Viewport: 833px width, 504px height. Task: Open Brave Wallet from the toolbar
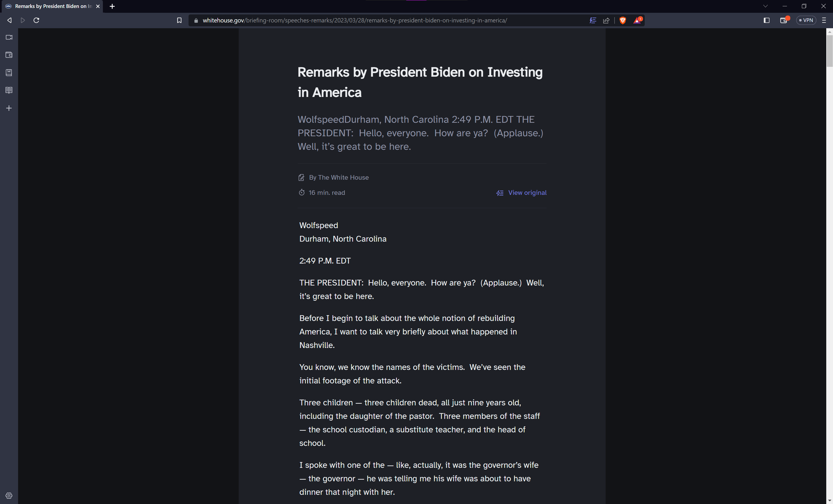784,20
